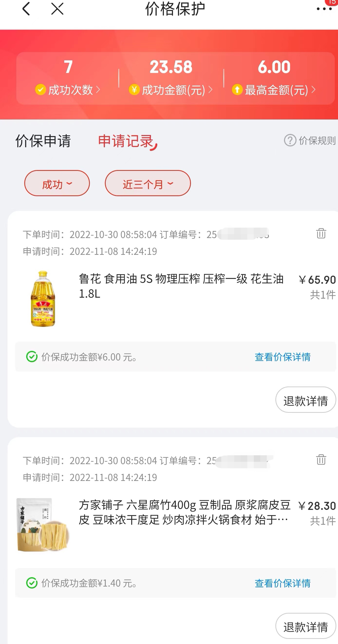Switch to the 价保申请 tab
Image resolution: width=338 pixels, height=644 pixels.
pyautogui.click(x=43, y=141)
